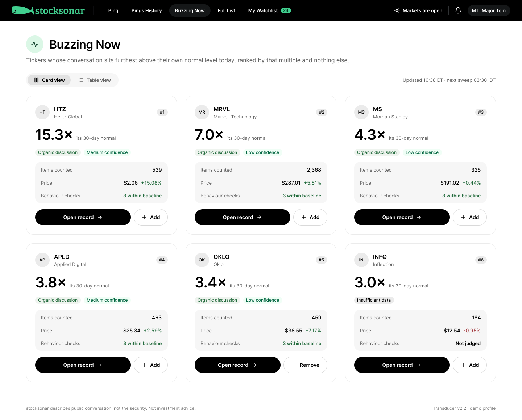
Task: Add MRVL to watchlist
Action: pos(310,217)
